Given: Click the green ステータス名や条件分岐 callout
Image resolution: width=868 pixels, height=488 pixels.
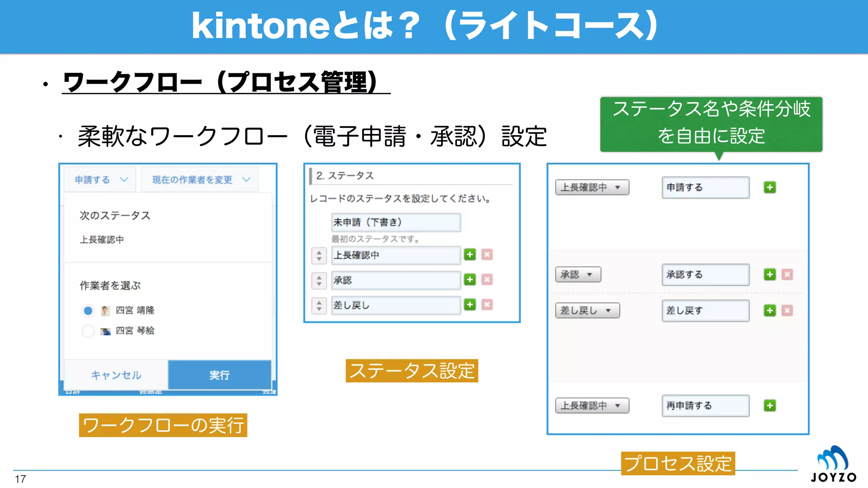Looking at the screenshot, I should [711, 124].
